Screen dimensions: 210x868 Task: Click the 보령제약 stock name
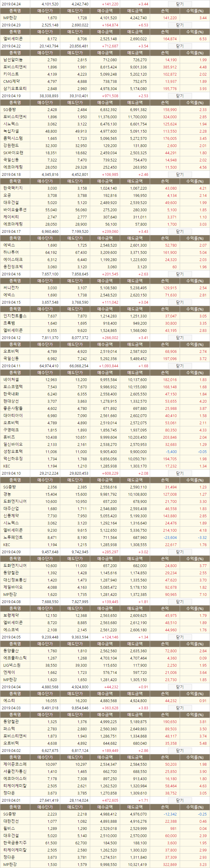coord(11,616)
